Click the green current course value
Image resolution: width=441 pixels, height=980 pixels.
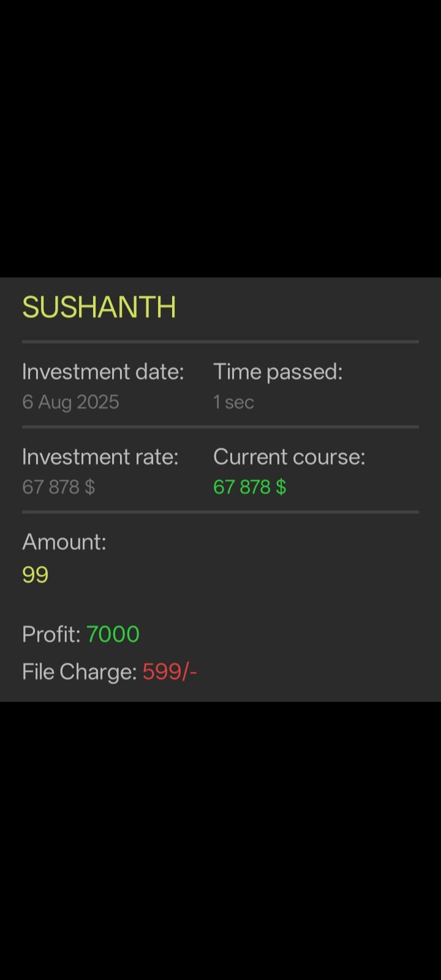(x=249, y=487)
